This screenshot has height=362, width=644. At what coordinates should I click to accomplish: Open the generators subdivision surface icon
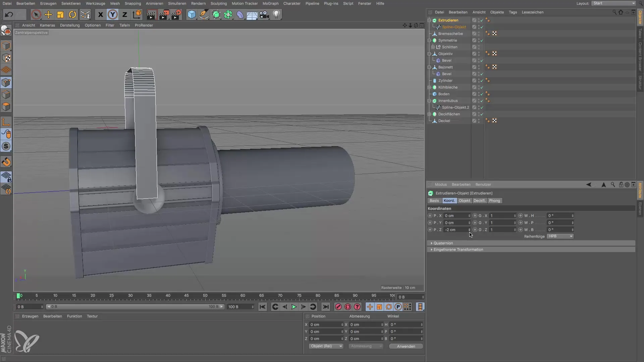[x=216, y=14]
